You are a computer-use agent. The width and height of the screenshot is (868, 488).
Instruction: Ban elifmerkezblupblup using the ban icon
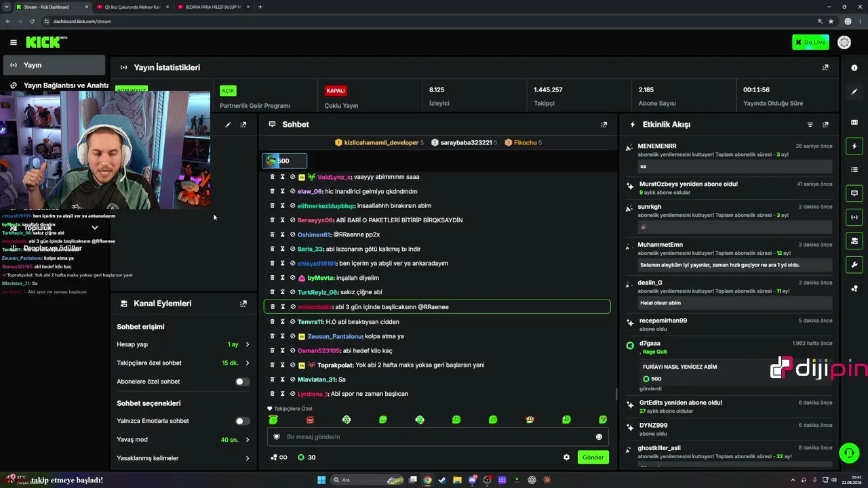[292, 205]
